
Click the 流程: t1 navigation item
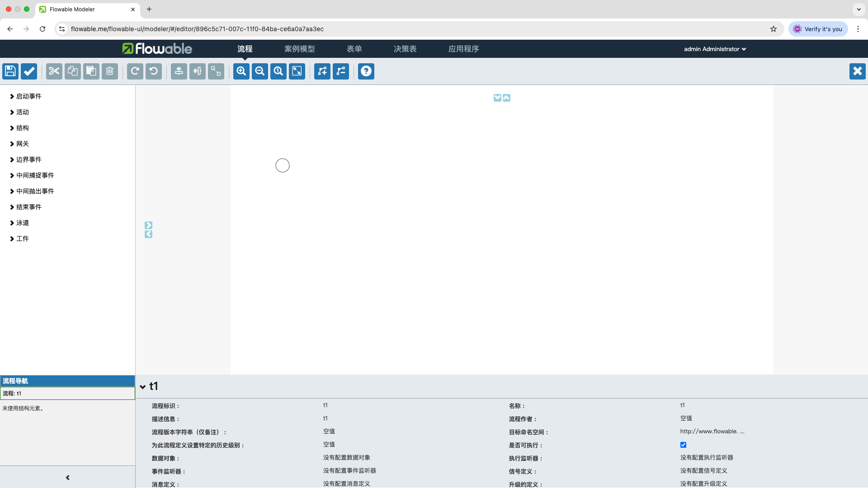click(67, 393)
